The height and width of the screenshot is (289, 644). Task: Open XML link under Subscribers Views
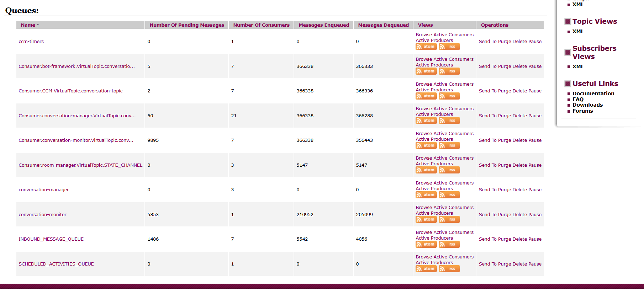[x=578, y=66]
